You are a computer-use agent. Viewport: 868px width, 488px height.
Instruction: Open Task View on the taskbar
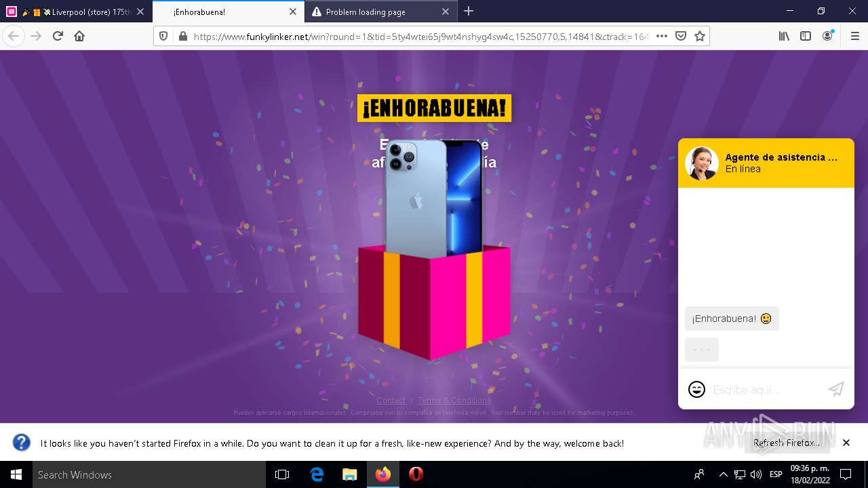tap(282, 474)
